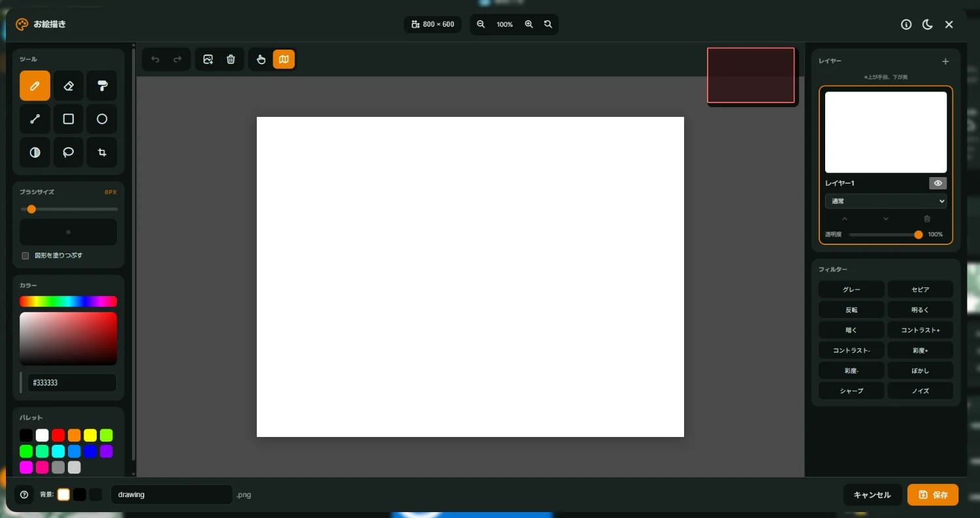Apply the セピア filter
This screenshot has width=980, height=518.
(920, 289)
